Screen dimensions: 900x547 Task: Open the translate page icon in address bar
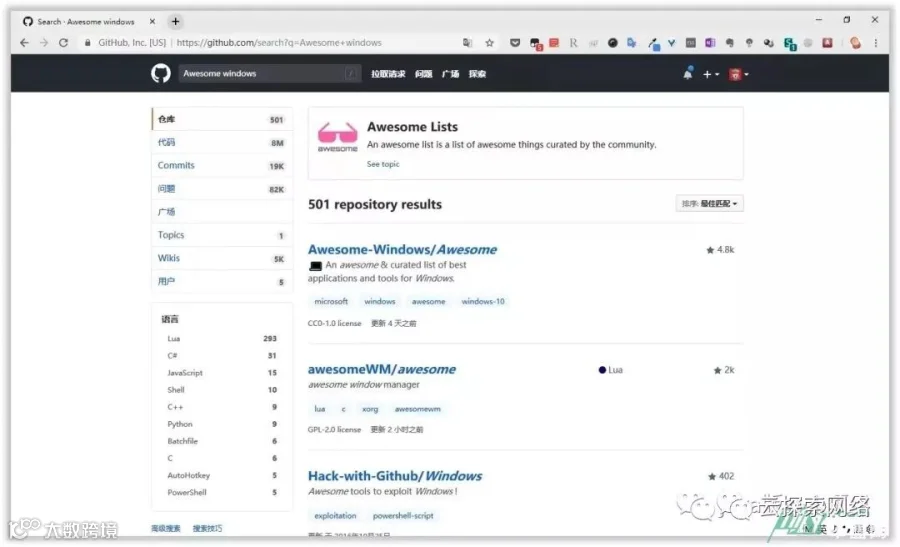[468, 42]
